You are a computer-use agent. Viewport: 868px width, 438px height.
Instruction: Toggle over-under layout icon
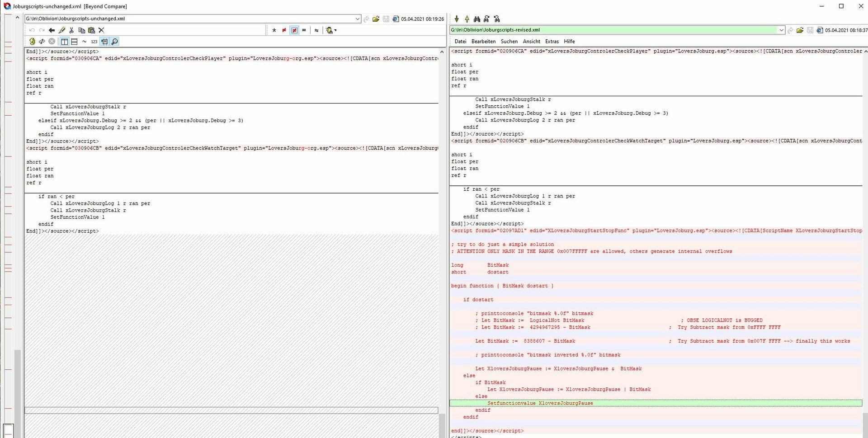click(74, 42)
